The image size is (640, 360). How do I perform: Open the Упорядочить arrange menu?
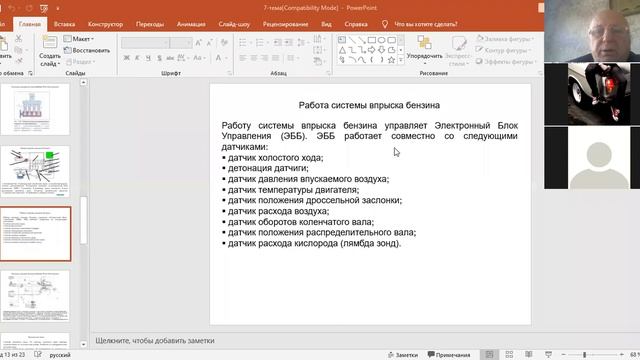[424, 50]
